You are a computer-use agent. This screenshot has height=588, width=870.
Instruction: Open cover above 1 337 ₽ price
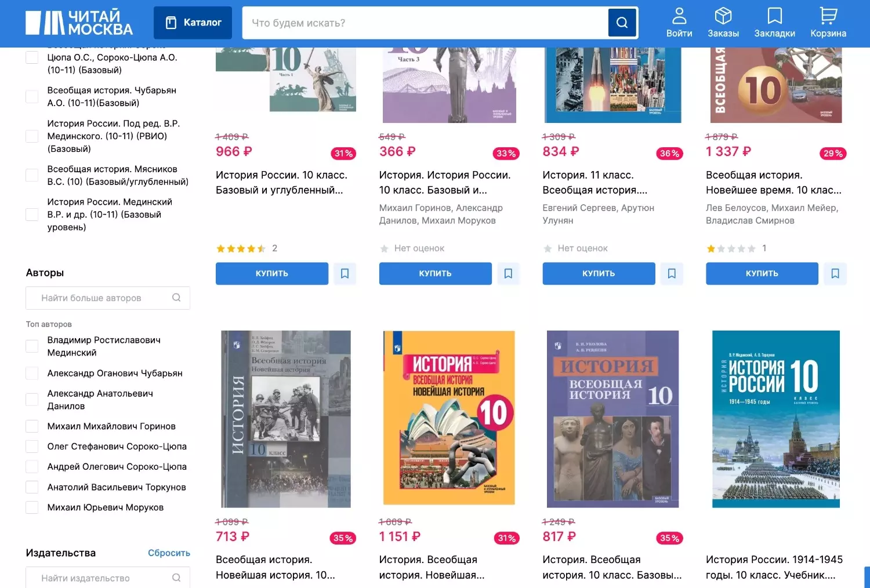point(776,85)
